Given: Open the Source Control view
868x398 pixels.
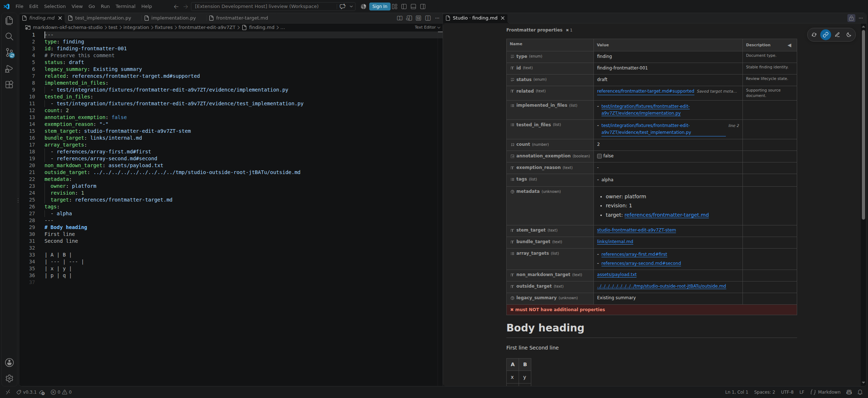Looking at the screenshot, I should click(9, 53).
